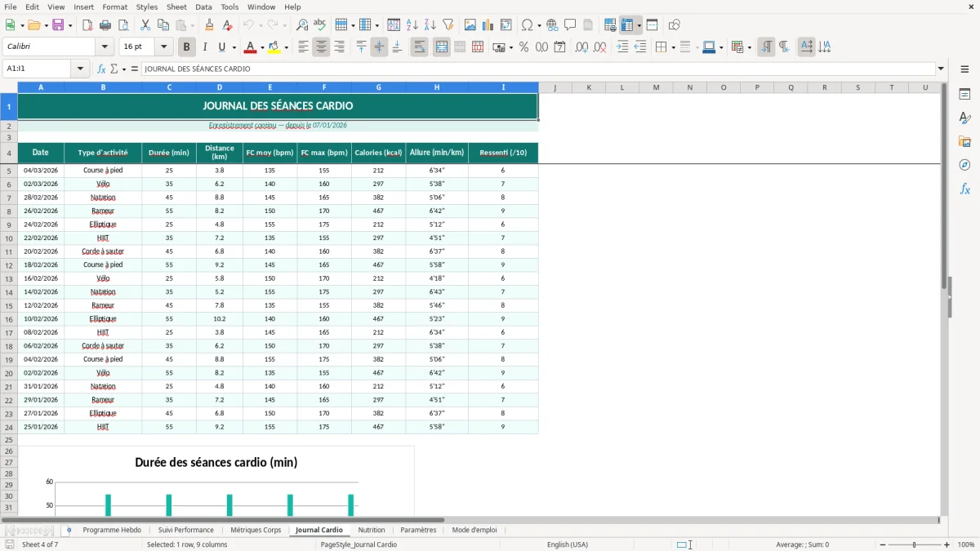Toggle Align Right
This screenshot has width=980, height=551.
(339, 47)
